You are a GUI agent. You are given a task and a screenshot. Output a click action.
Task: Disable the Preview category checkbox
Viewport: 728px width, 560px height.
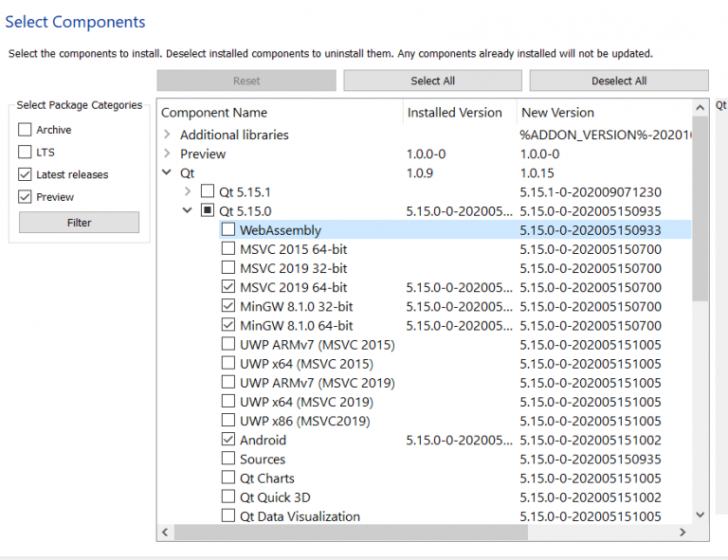25,197
